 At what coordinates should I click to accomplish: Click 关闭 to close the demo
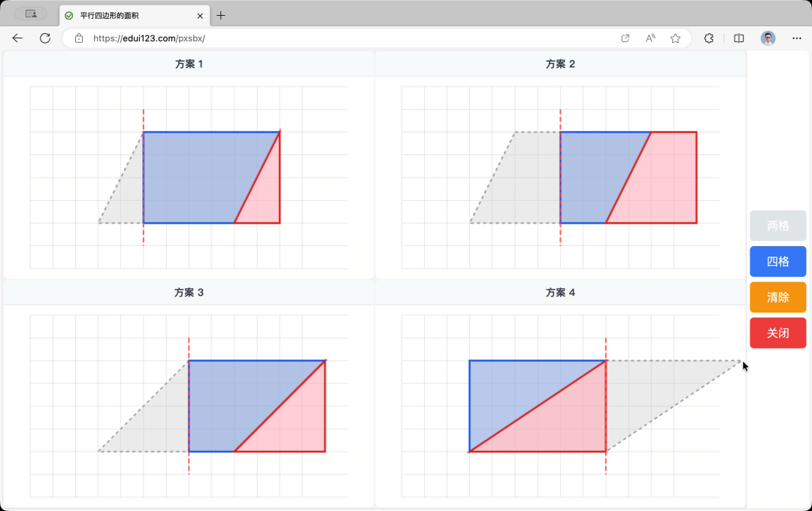[x=777, y=333]
